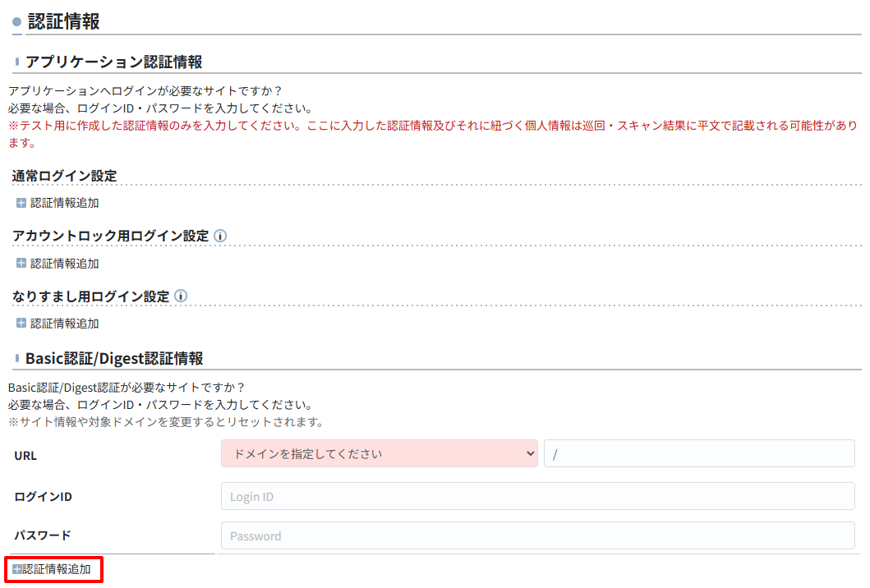Select the ログインID field label
The image size is (870, 588).
43,497
